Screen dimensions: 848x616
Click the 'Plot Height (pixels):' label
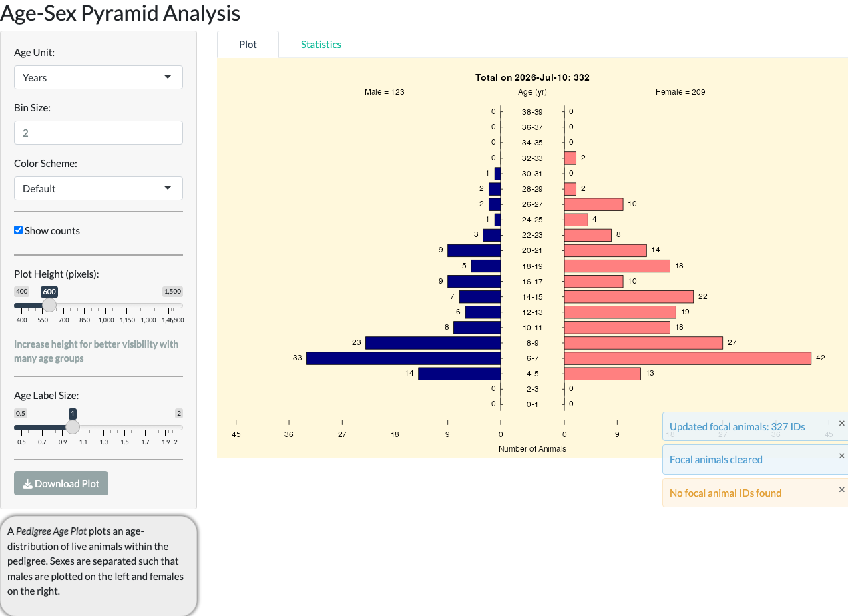[57, 274]
